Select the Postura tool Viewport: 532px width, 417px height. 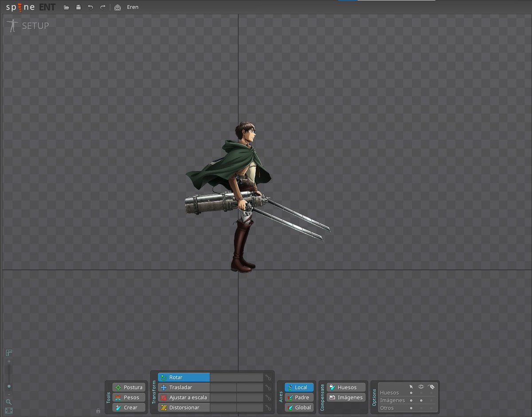click(x=129, y=387)
